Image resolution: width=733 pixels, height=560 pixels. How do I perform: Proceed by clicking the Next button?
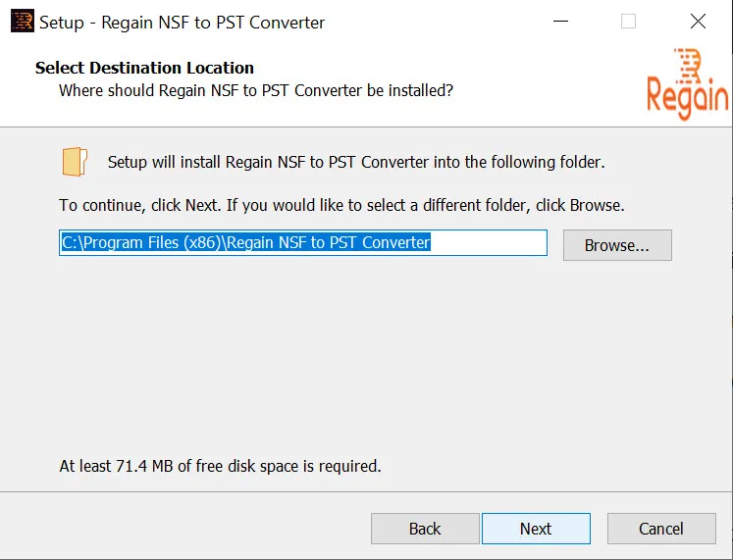click(x=536, y=529)
